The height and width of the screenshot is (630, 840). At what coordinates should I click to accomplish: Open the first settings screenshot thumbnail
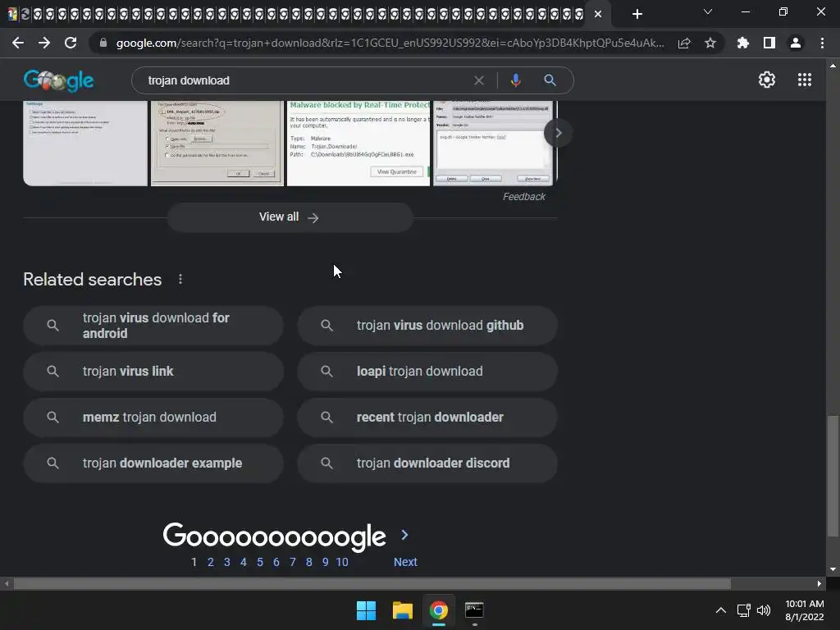coord(85,143)
